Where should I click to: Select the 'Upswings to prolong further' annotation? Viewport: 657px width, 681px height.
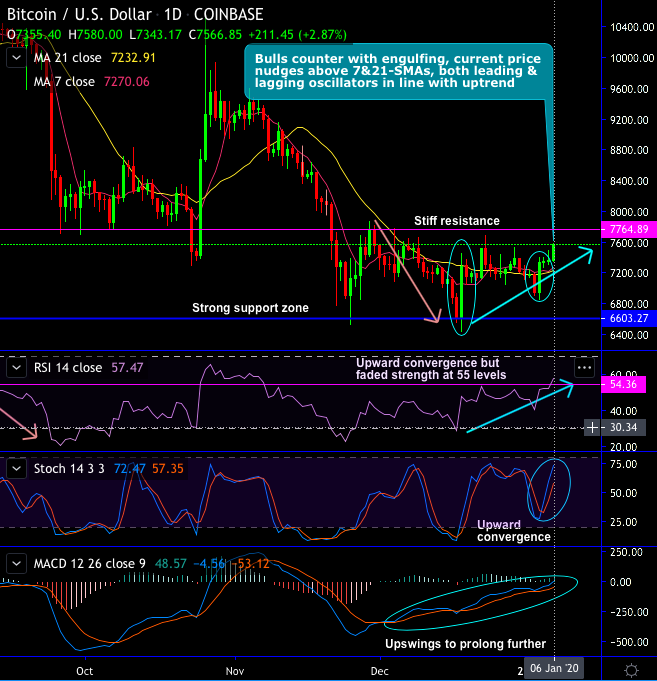(x=466, y=644)
